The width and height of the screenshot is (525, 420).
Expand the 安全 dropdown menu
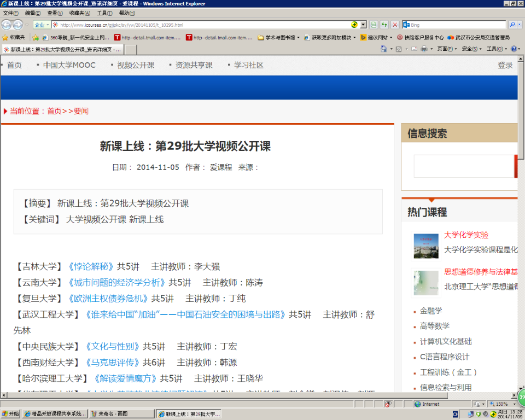click(469, 49)
